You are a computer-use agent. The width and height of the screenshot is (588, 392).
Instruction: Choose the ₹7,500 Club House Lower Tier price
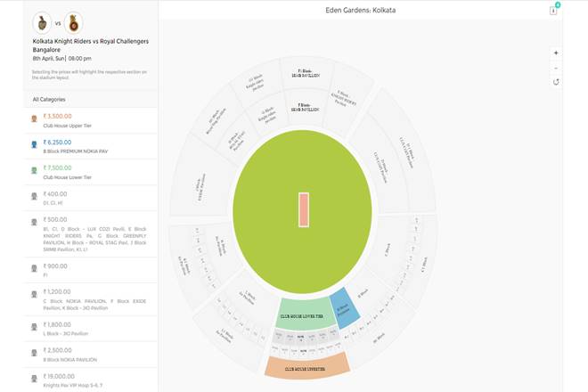[91, 172]
